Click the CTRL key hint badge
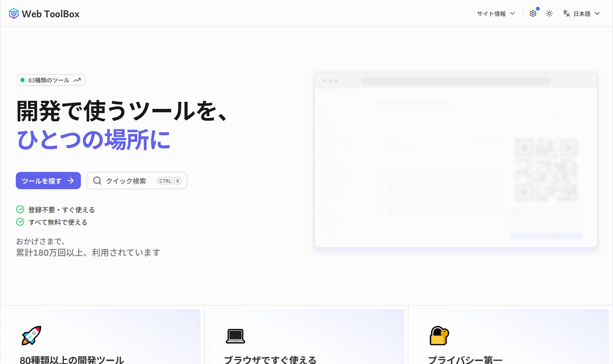 [165, 181]
